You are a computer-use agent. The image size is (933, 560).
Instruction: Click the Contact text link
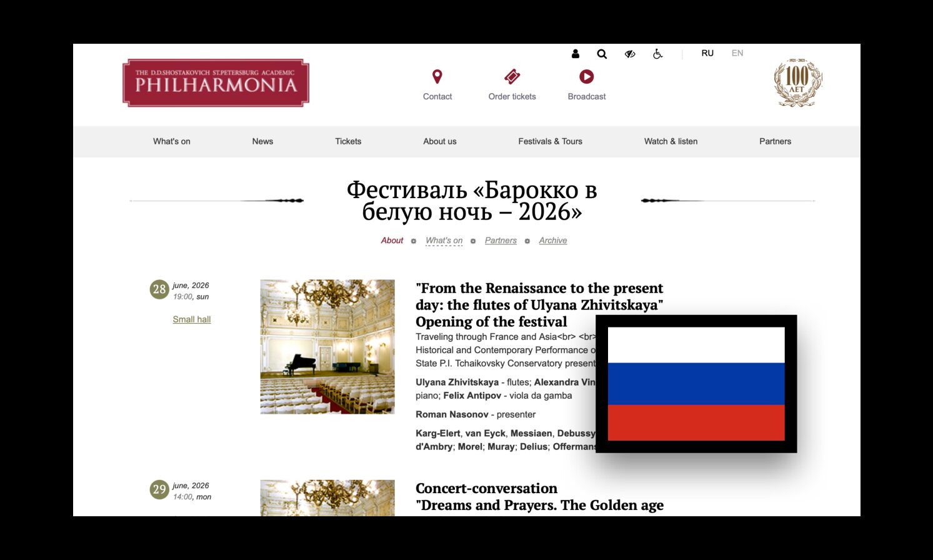(x=437, y=96)
